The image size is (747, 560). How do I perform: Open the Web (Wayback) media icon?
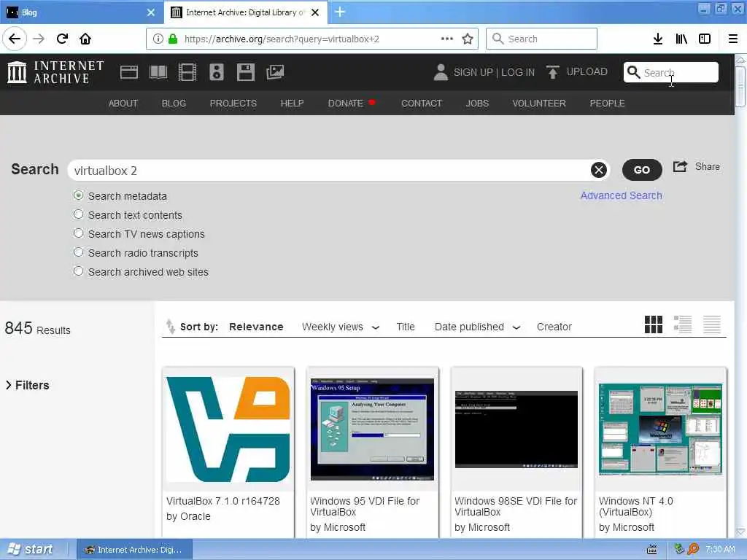click(x=128, y=72)
